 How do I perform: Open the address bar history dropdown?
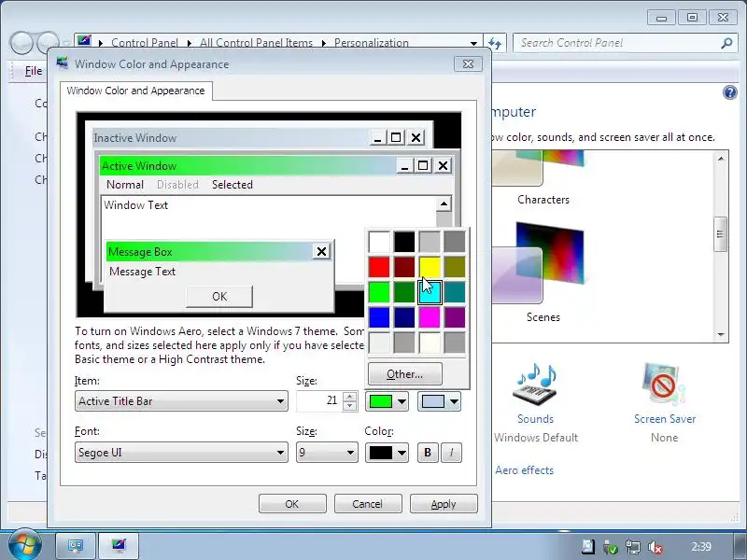(473, 43)
